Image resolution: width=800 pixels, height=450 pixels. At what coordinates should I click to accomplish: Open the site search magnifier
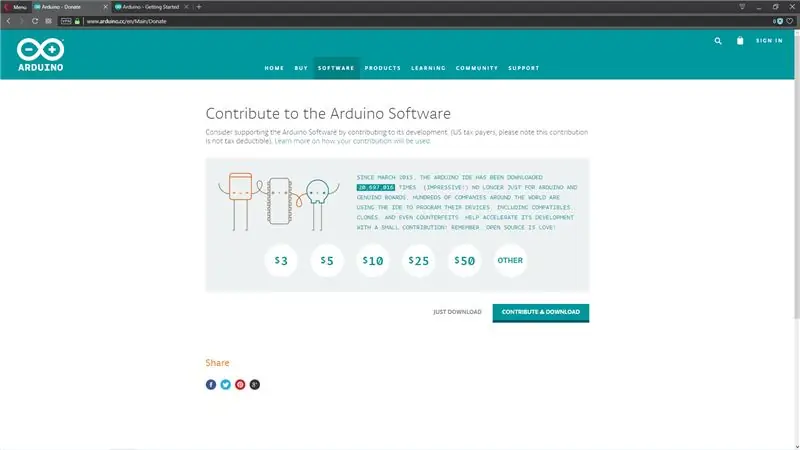pyautogui.click(x=718, y=41)
